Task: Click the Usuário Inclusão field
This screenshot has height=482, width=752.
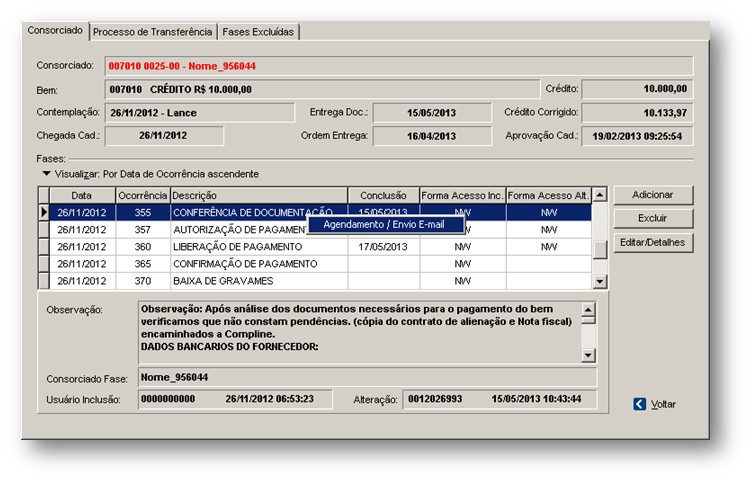Action: pyautogui.click(x=235, y=399)
